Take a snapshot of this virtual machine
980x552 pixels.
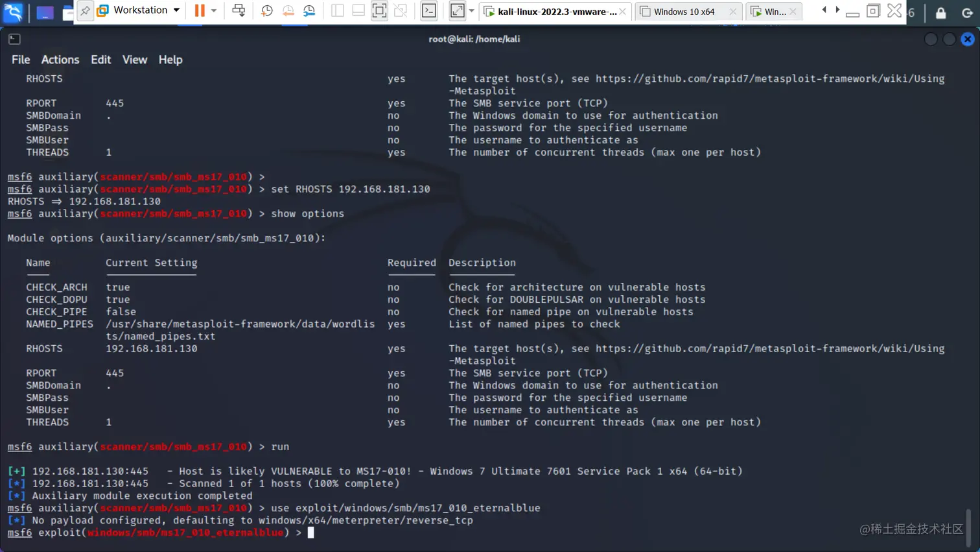[266, 10]
